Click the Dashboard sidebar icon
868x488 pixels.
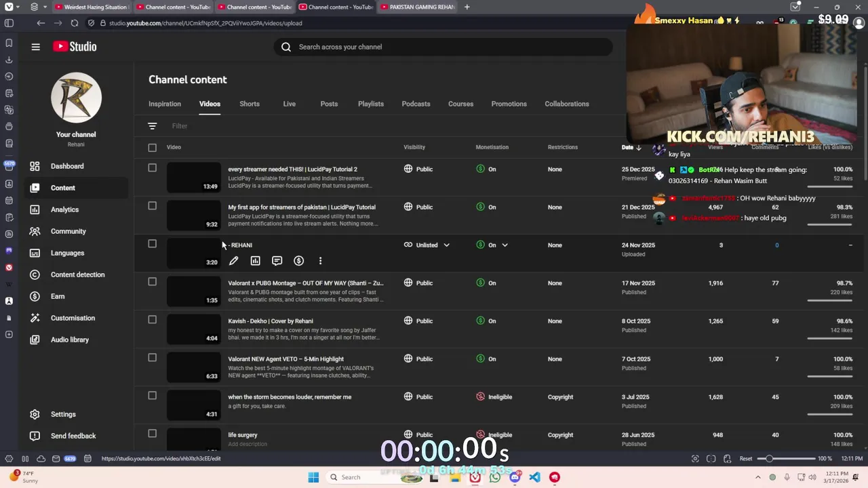(x=35, y=166)
